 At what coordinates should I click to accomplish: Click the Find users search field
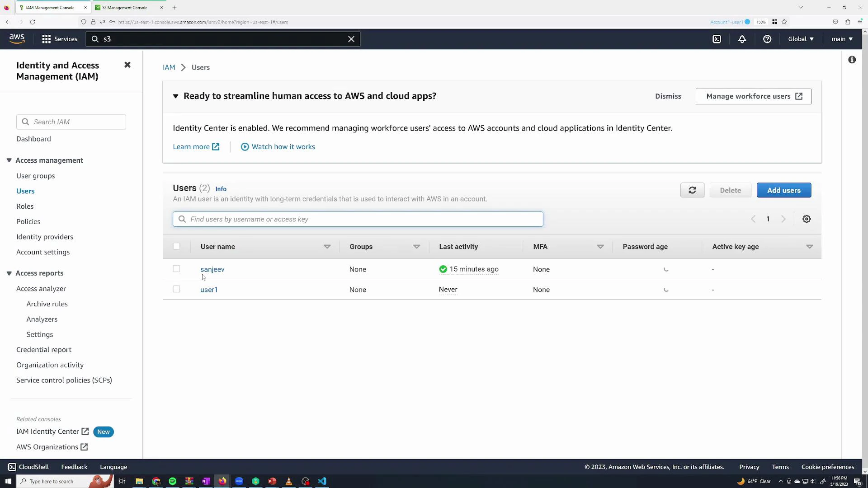358,219
